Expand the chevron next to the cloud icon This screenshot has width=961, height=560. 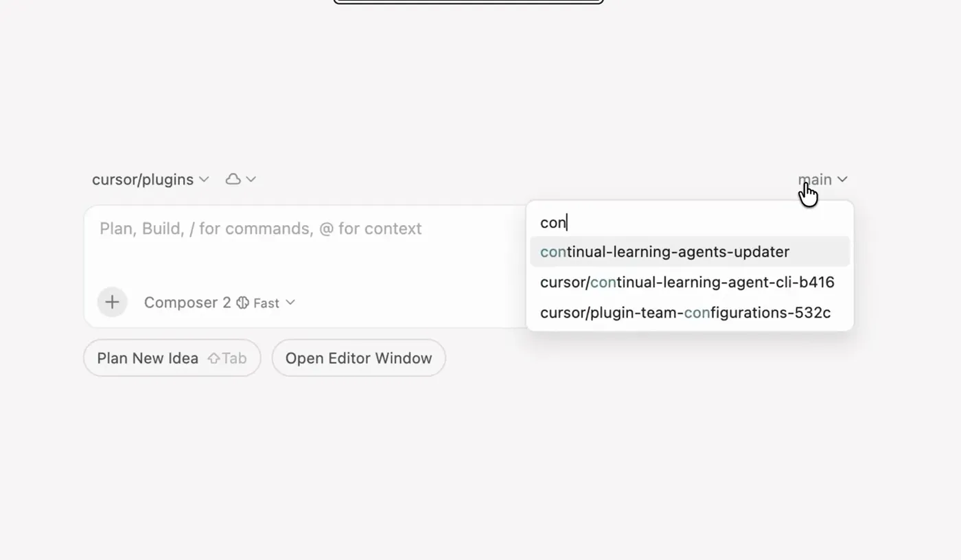tap(251, 179)
